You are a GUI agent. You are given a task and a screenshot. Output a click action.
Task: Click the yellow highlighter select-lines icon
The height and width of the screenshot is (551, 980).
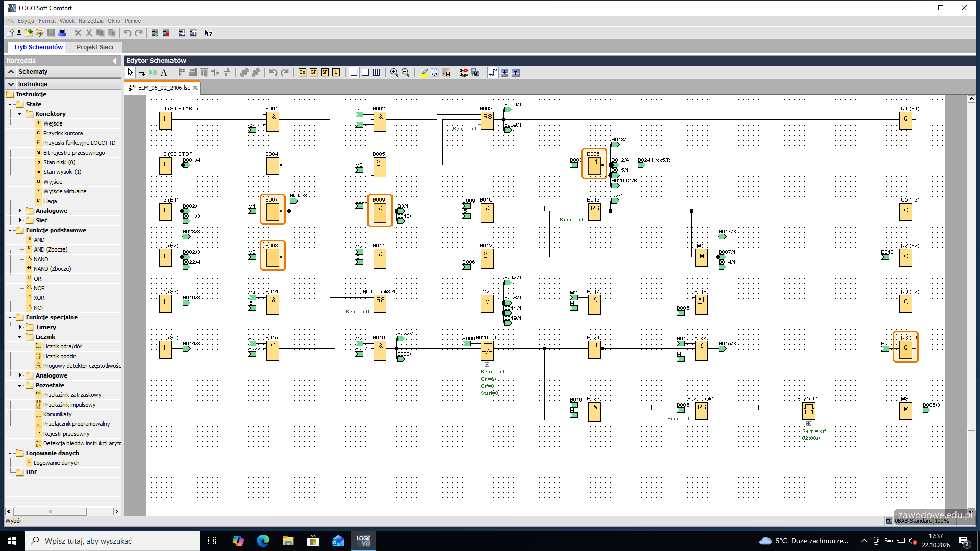pyautogui.click(x=424, y=72)
